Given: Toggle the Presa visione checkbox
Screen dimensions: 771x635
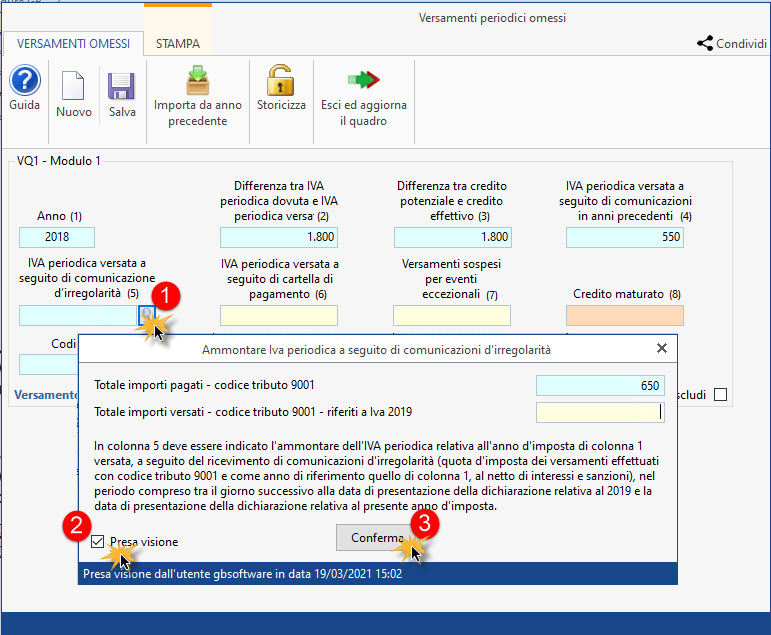Looking at the screenshot, I should (97, 542).
